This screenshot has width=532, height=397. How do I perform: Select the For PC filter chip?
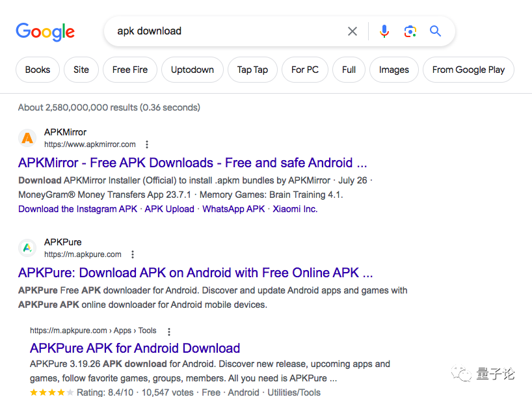click(305, 70)
